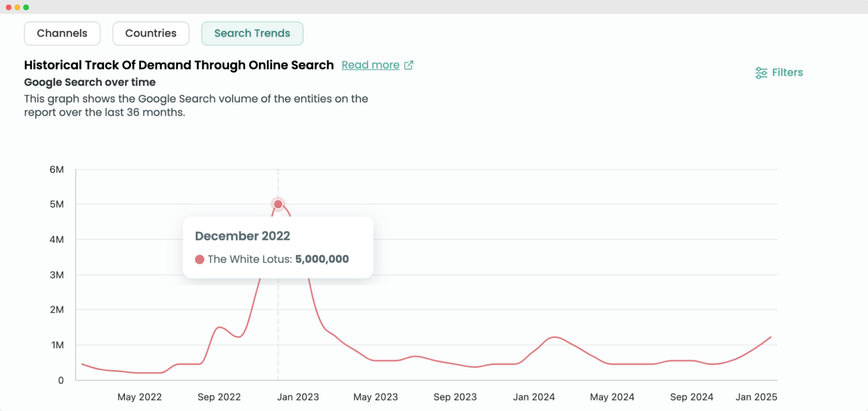Image resolution: width=868 pixels, height=411 pixels.
Task: Click the May 2023 axis label
Action: 376,397
